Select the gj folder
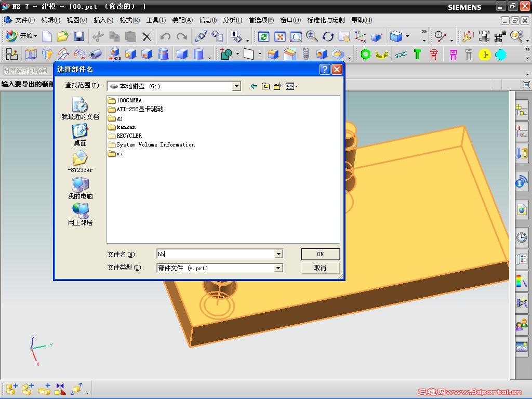The width and height of the screenshot is (532, 399). (x=115, y=118)
